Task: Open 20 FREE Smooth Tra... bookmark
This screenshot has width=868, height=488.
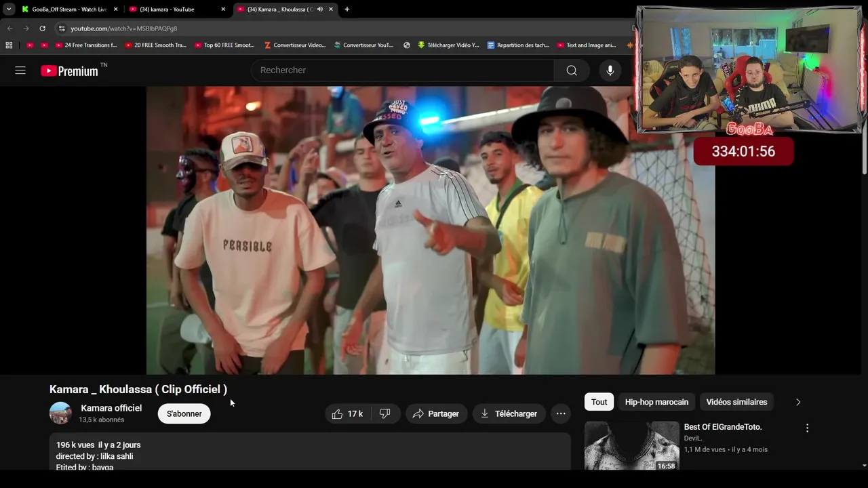Action: 155,45
